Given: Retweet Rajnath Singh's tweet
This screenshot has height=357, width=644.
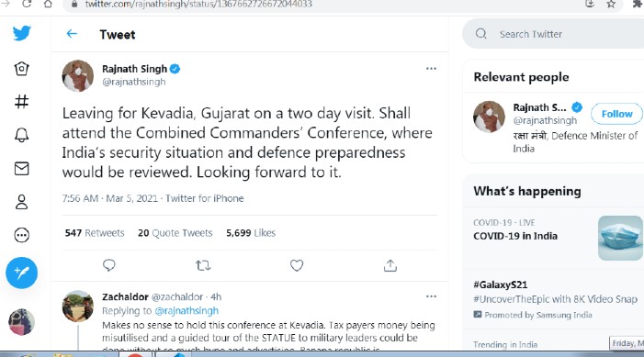Looking at the screenshot, I should click(203, 265).
